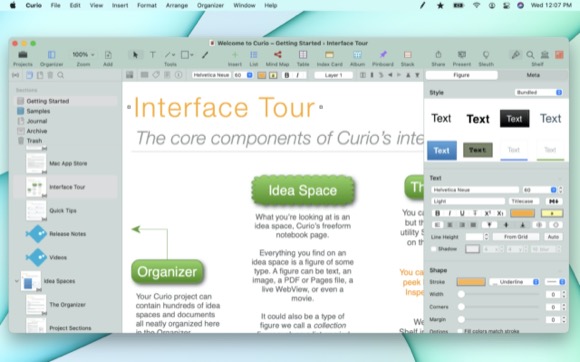Click the Auto line height button
Screen dimensions: 580x362
(553, 237)
